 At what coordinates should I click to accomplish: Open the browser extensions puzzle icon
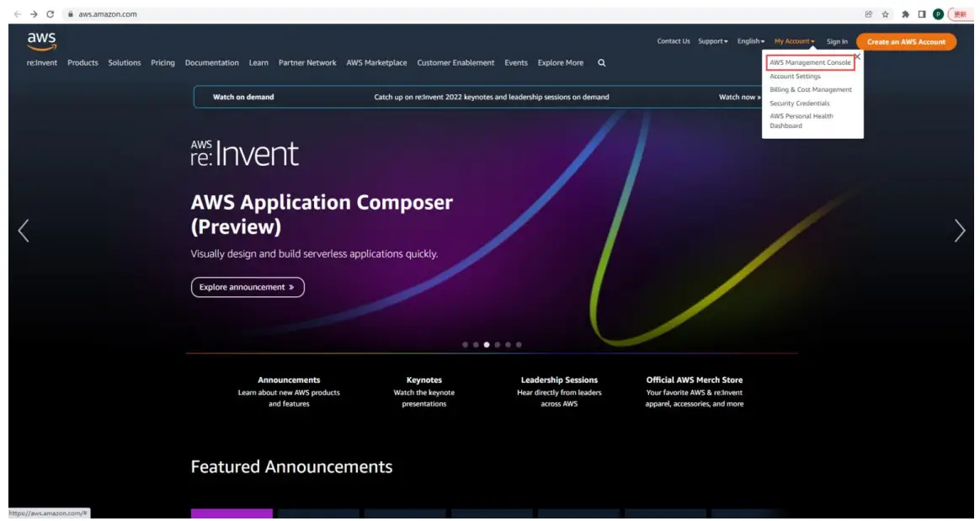(905, 14)
